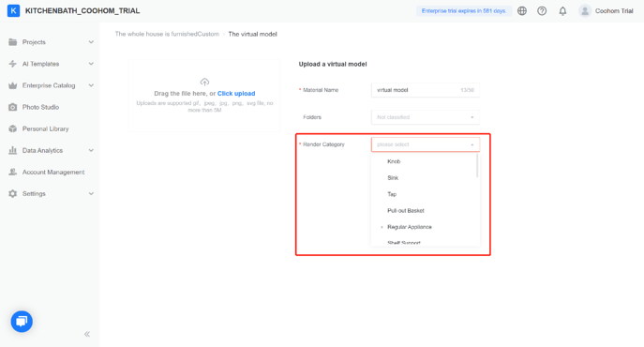Go to whole house furnished breadcrumb

click(x=167, y=34)
